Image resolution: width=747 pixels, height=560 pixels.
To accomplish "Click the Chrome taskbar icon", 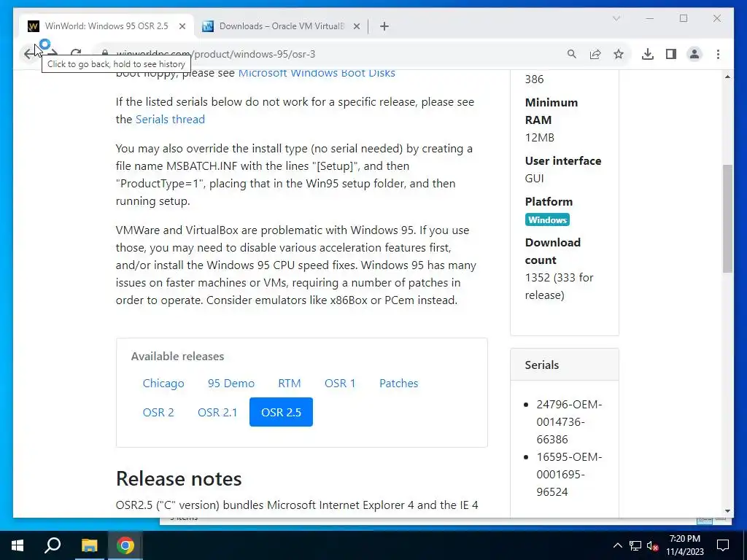I will pyautogui.click(x=125, y=545).
